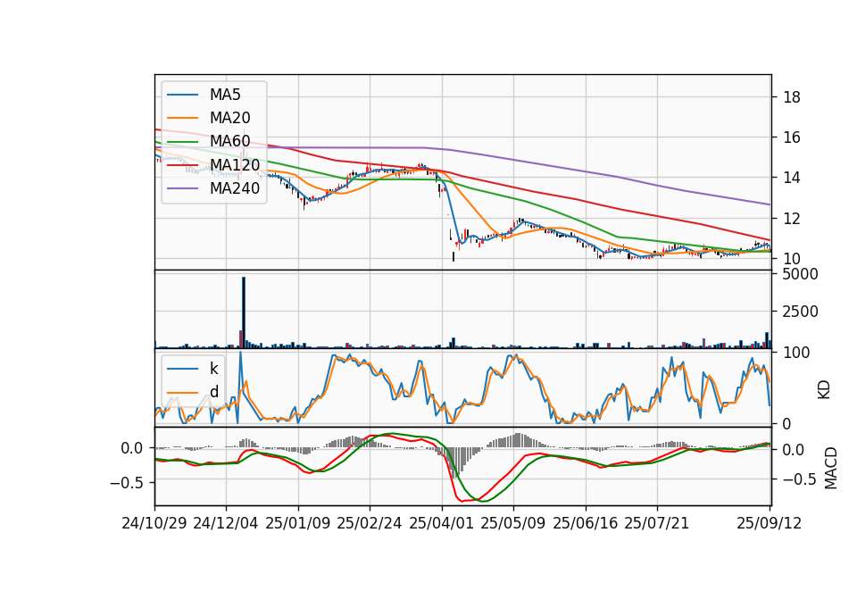This screenshot has height=616, width=857.
Task: Click the tallest volume spike bar
Action: click(x=244, y=312)
